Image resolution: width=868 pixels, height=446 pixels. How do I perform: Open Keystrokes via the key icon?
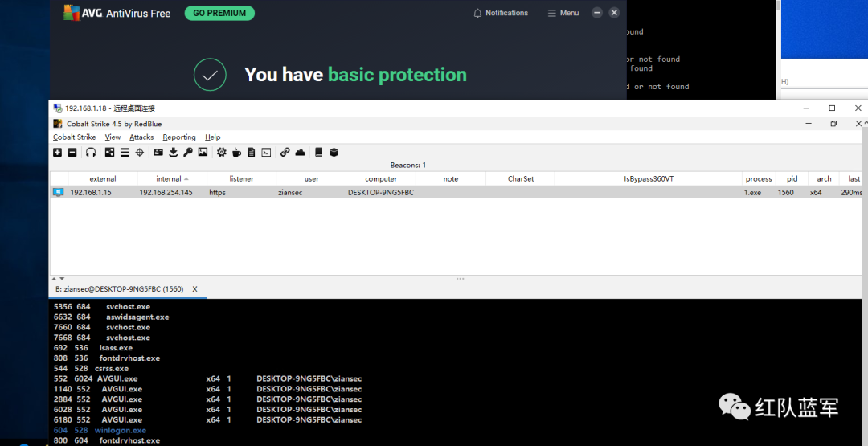pos(188,152)
